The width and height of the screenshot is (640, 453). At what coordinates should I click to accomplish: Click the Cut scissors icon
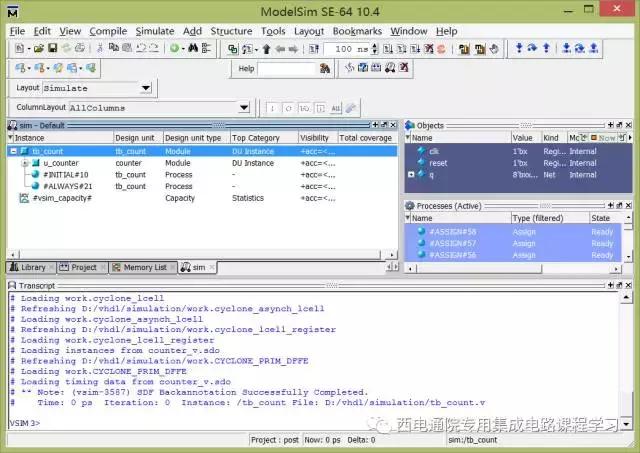(x=100, y=48)
